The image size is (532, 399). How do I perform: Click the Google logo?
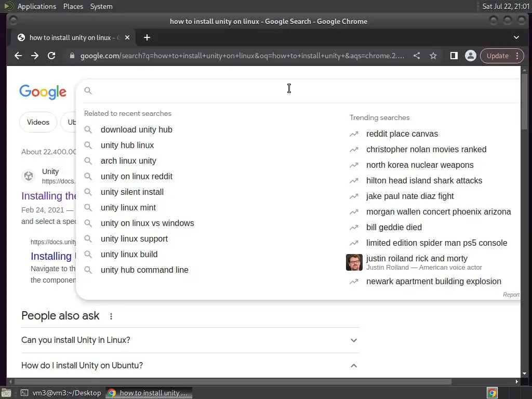point(43,91)
